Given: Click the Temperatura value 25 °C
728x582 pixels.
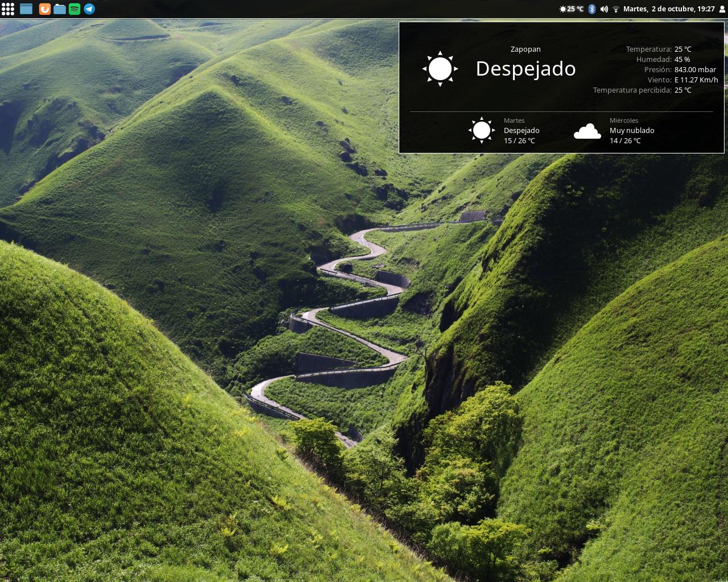Looking at the screenshot, I should click(682, 49).
